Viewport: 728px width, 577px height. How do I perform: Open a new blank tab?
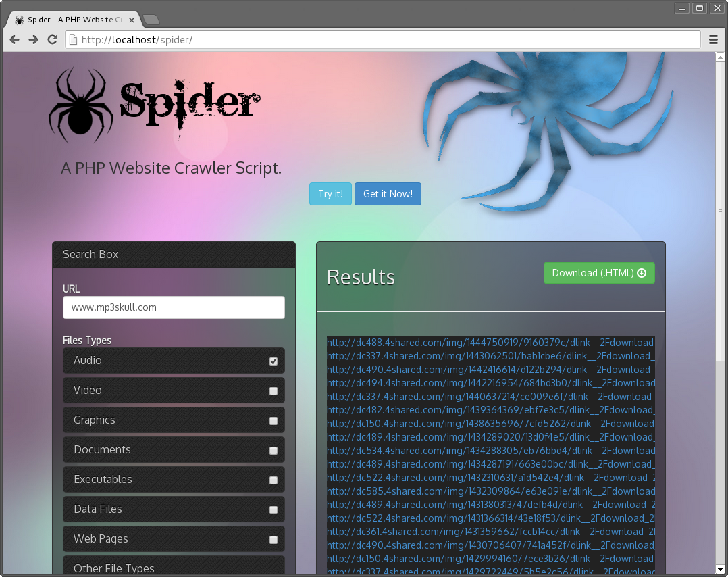[x=151, y=20]
